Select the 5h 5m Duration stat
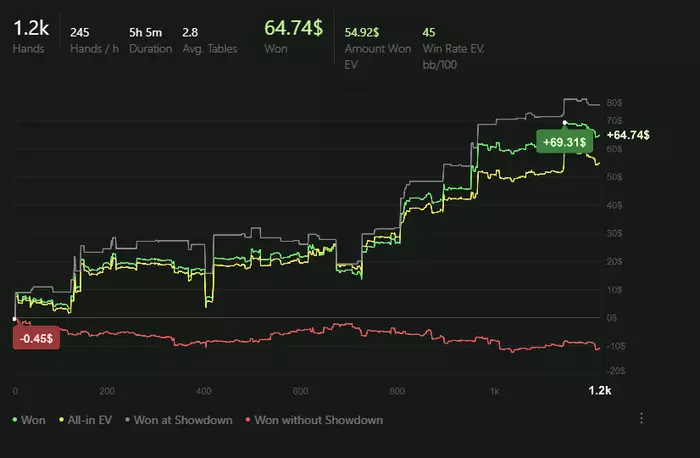Image resolution: width=700 pixels, height=458 pixels. (150, 40)
